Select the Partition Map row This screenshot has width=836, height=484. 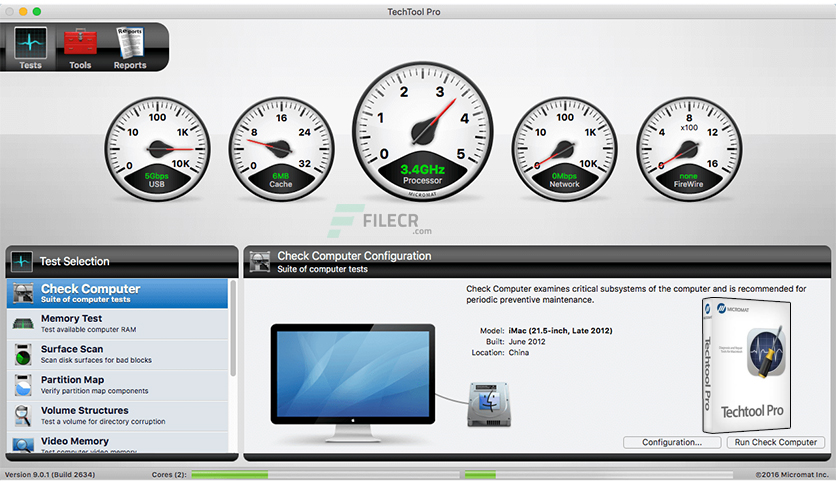click(x=117, y=385)
